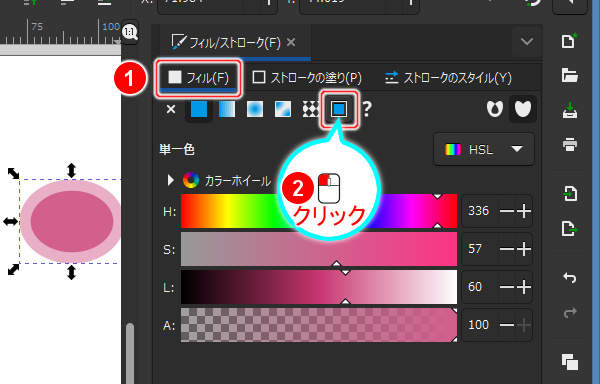The height and width of the screenshot is (384, 600).
Task: Set fill to no paint (X icon)
Action: click(171, 109)
